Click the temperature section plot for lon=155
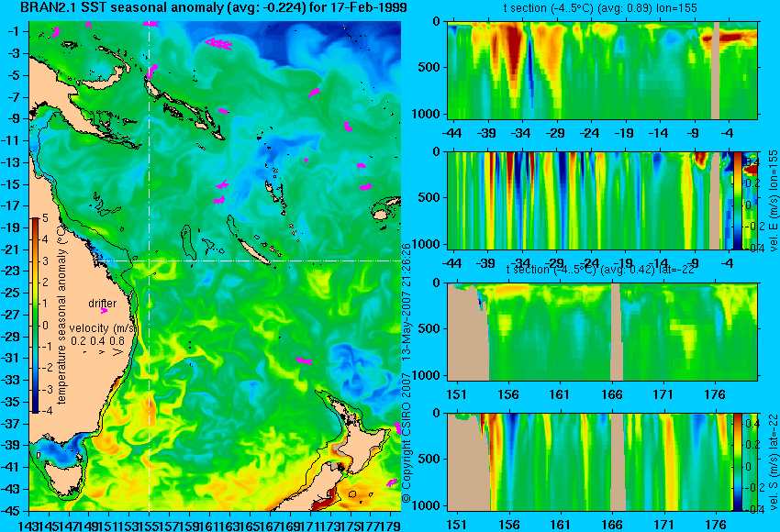Viewport: 780px width, 532px height. pos(602,70)
